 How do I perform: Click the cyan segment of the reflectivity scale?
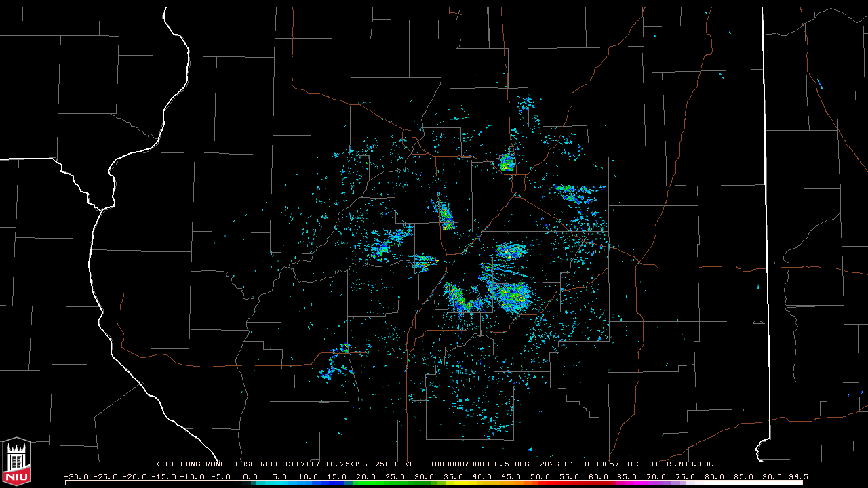[x=285, y=483]
